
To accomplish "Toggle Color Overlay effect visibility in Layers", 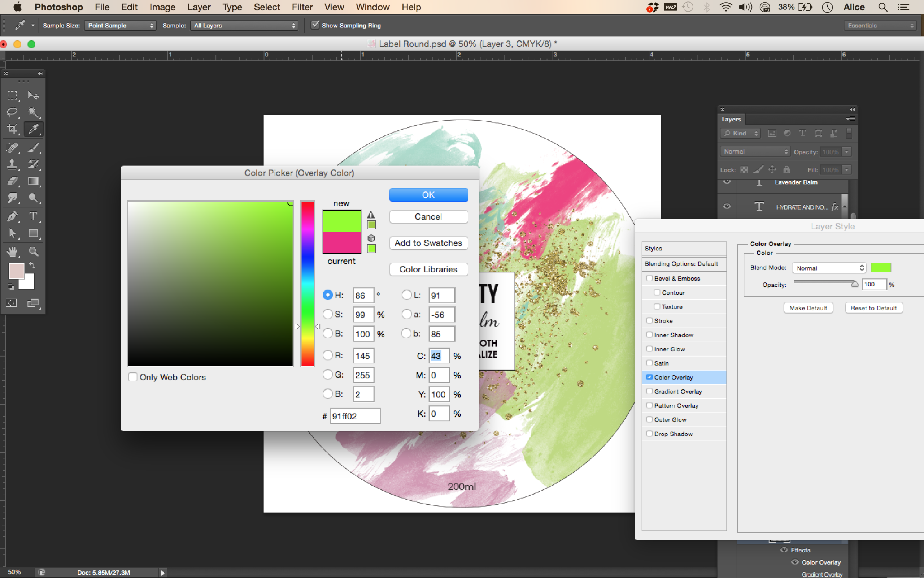I will [795, 562].
